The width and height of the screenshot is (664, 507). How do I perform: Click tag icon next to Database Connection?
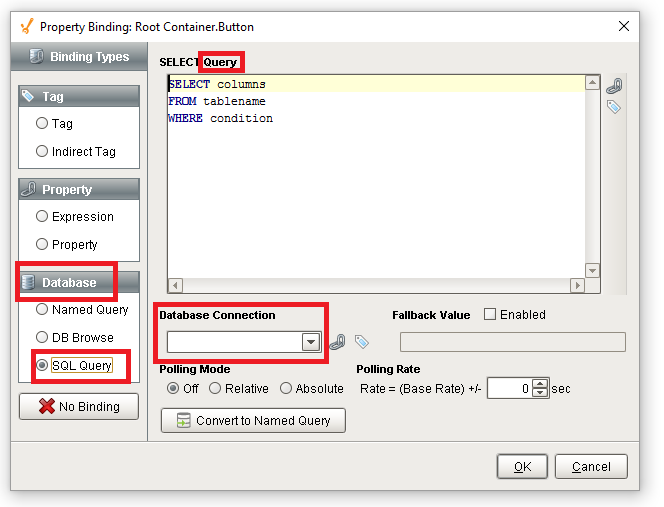[x=362, y=341]
